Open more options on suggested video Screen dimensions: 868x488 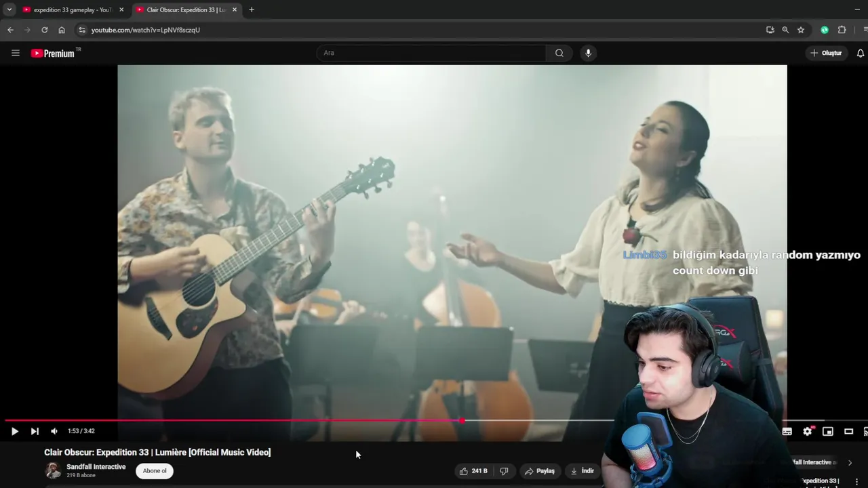[x=856, y=482]
